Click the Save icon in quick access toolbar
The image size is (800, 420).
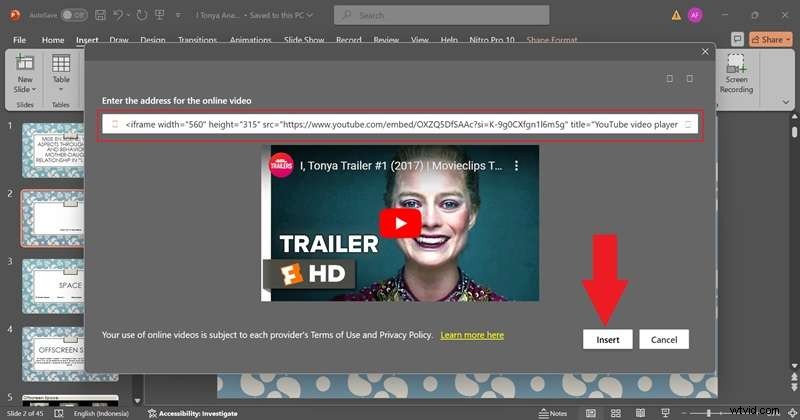click(101, 15)
